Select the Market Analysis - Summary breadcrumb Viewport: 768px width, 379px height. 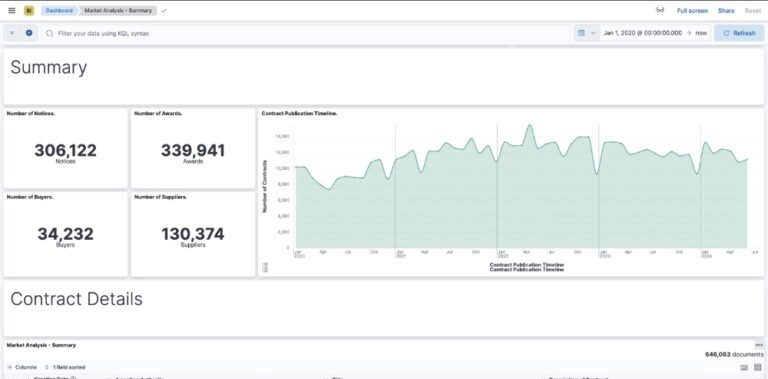[118, 10]
